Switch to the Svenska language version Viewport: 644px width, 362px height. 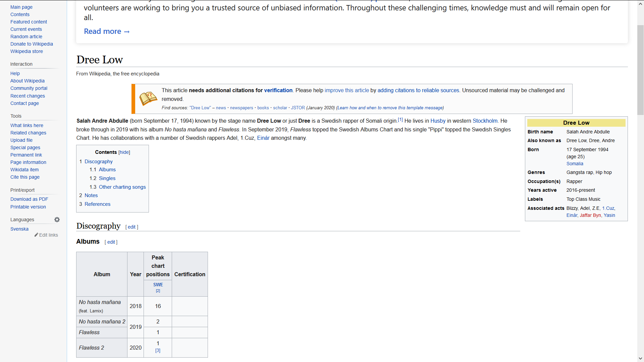(x=19, y=229)
